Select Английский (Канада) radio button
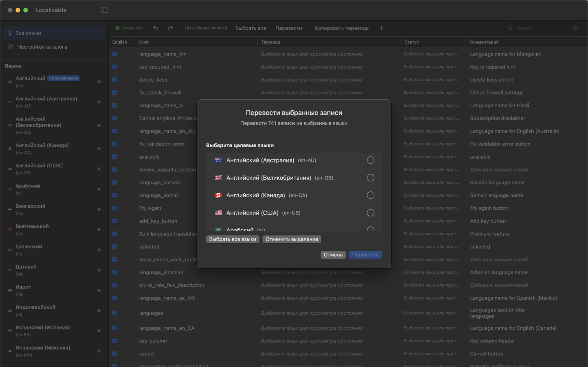The width and height of the screenshot is (588, 367). pos(371,195)
